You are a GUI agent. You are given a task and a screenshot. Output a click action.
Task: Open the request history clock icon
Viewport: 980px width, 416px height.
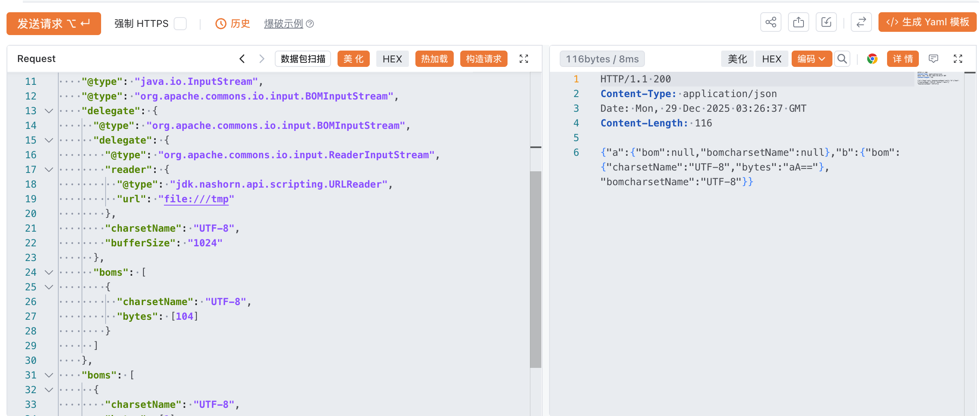(221, 24)
